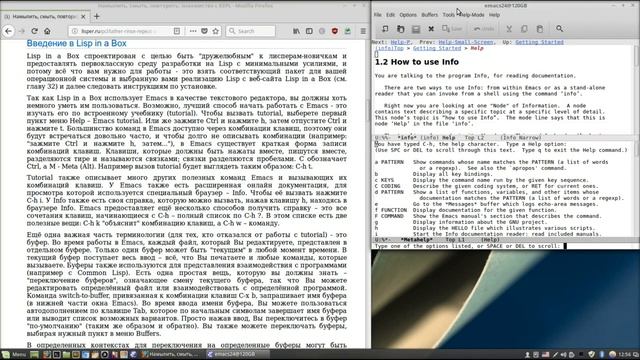Click the red shield extension icon
Screen dimensions: 640x360
click(335, 31)
